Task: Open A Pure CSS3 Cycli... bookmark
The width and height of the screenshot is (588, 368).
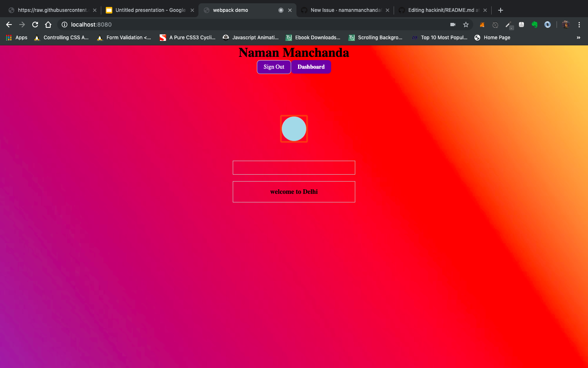Action: pyautogui.click(x=187, y=38)
